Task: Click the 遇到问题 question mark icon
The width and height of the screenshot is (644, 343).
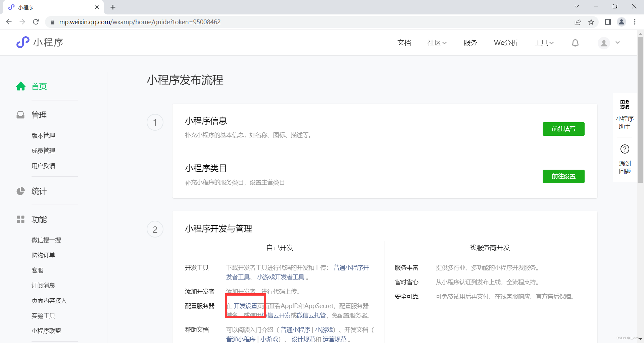Action: pos(625,149)
